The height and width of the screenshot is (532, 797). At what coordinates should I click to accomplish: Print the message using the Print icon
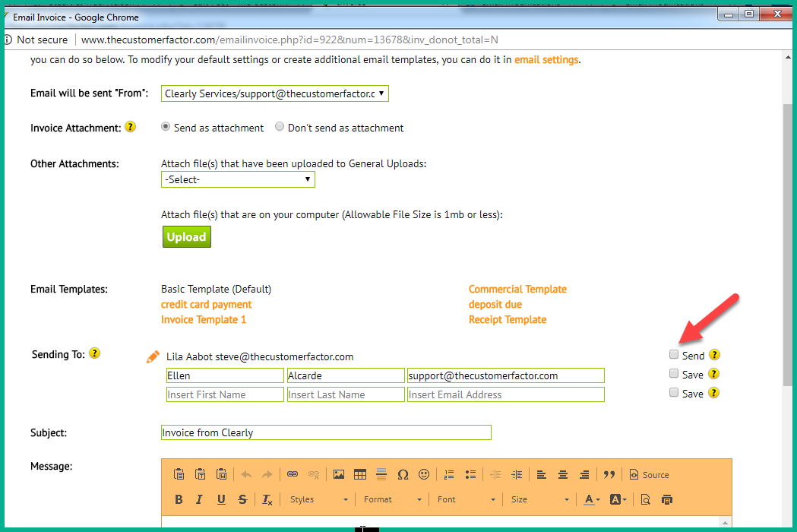667,499
